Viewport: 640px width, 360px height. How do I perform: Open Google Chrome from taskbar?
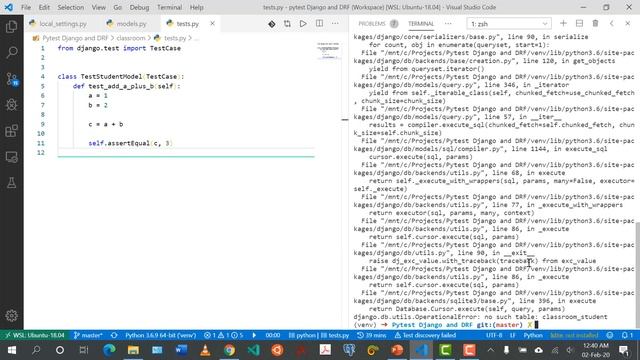tap(229, 350)
